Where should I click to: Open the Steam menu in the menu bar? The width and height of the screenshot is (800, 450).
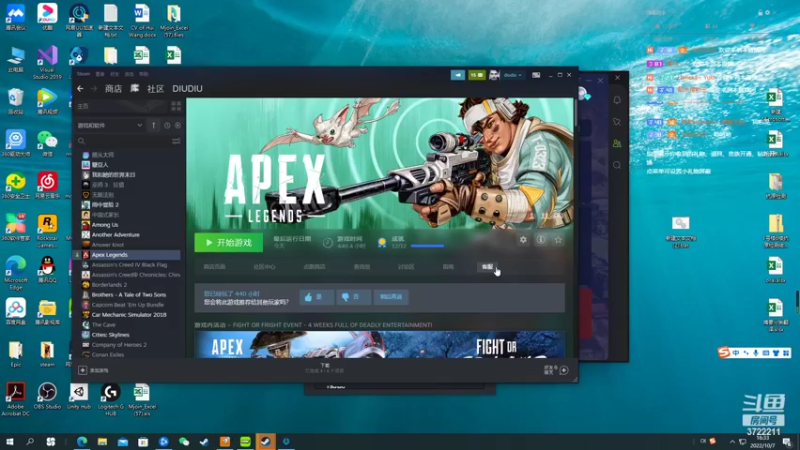pyautogui.click(x=83, y=74)
